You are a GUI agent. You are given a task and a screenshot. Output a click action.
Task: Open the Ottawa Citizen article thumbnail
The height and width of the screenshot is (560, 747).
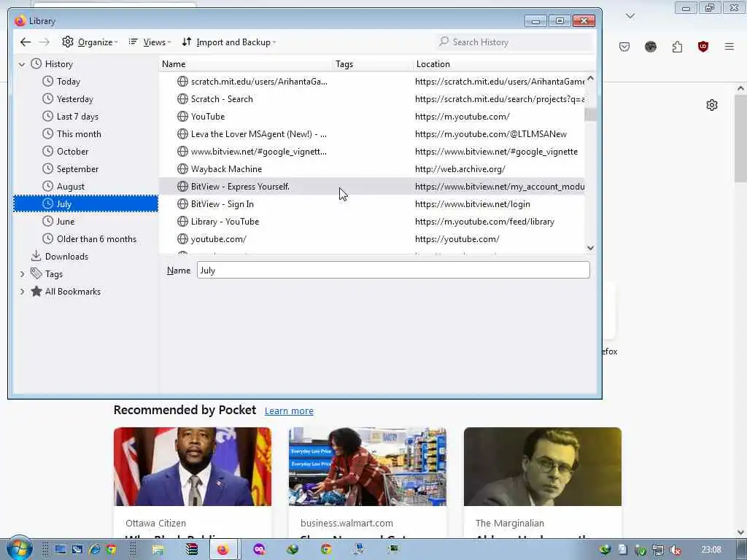(193, 467)
